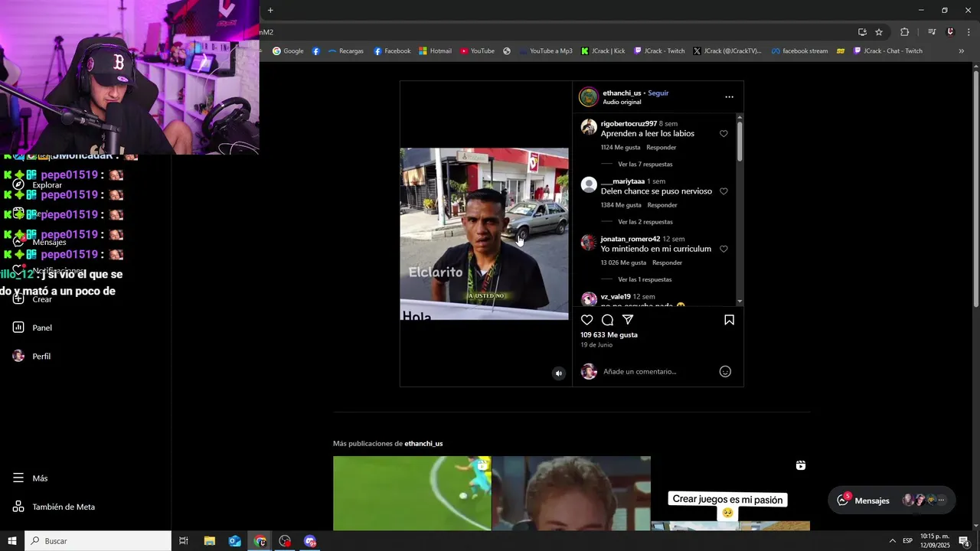Like jonatan_romero42's comment

click(x=724, y=249)
